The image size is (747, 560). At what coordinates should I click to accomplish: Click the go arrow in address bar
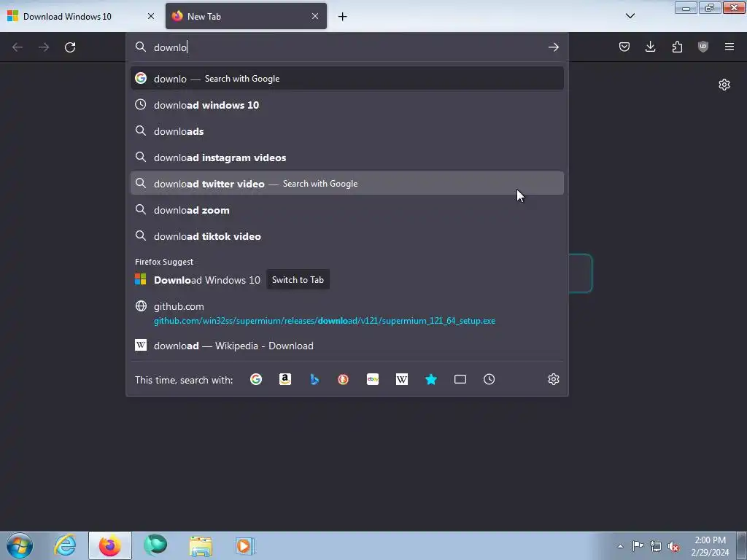(553, 47)
